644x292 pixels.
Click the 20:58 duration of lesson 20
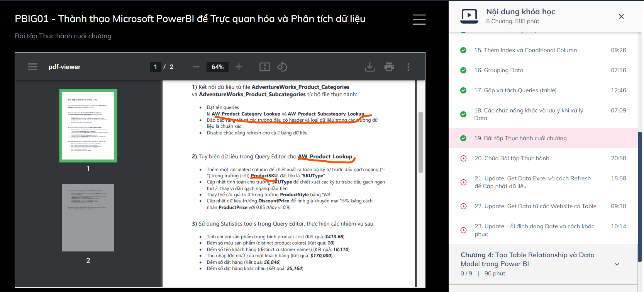(619, 158)
